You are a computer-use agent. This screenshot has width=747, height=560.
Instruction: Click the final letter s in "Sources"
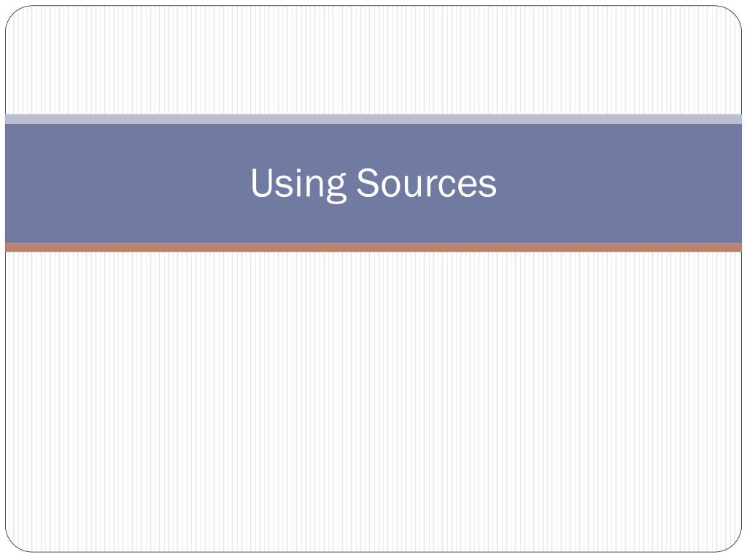[x=487, y=187]
